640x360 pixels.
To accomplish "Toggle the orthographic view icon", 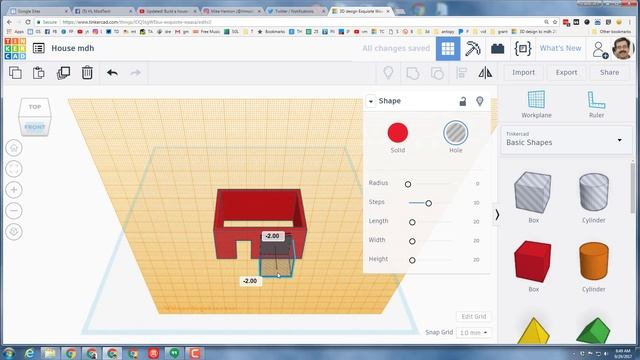I will [14, 231].
